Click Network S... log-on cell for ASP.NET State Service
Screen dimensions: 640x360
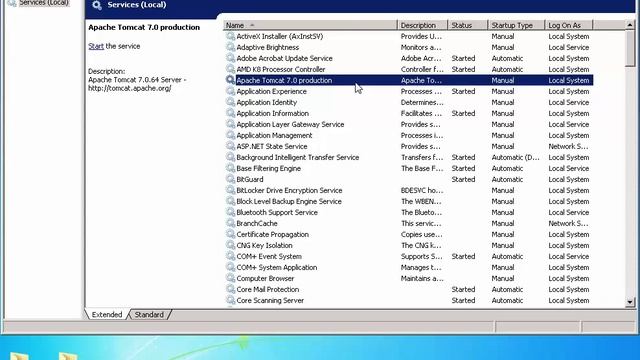(568, 147)
